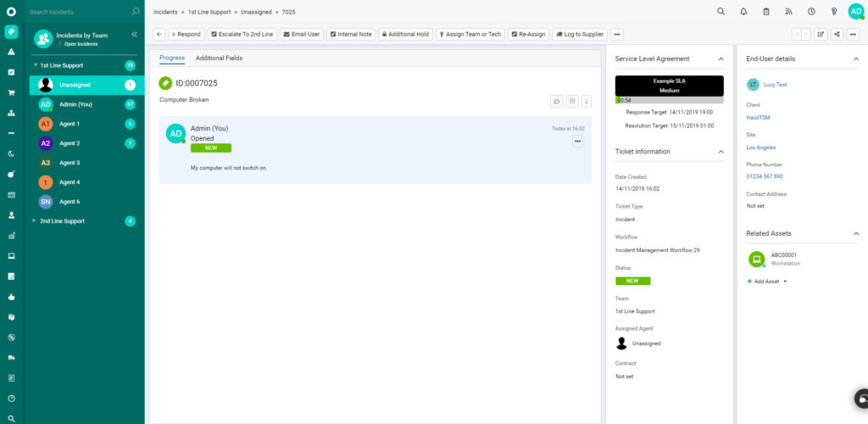Open the three-dot menu on the Opened entry
Viewport: 868px width, 424px height.
pos(577,142)
